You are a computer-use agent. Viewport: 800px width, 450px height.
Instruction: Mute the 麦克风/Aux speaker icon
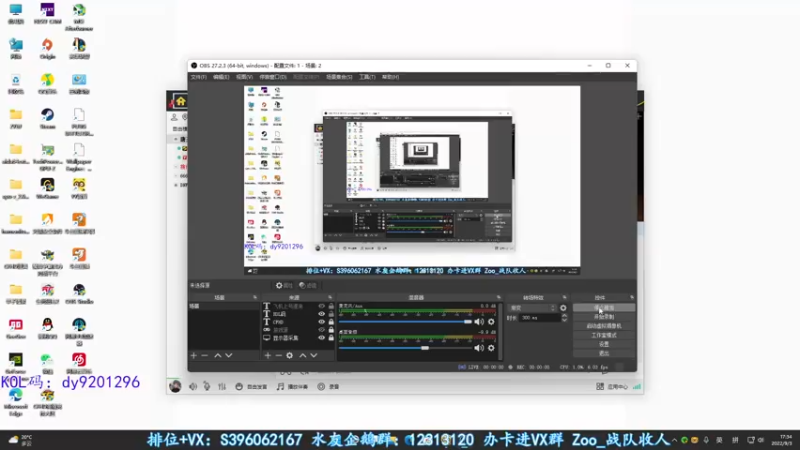(479, 322)
